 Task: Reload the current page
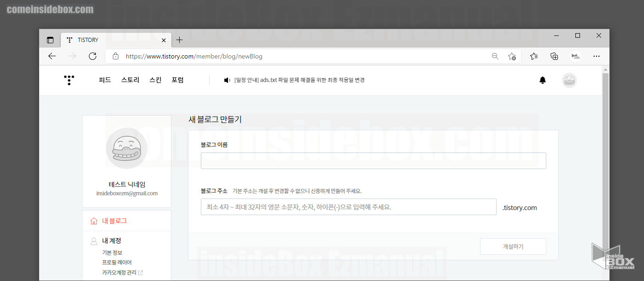tap(93, 56)
